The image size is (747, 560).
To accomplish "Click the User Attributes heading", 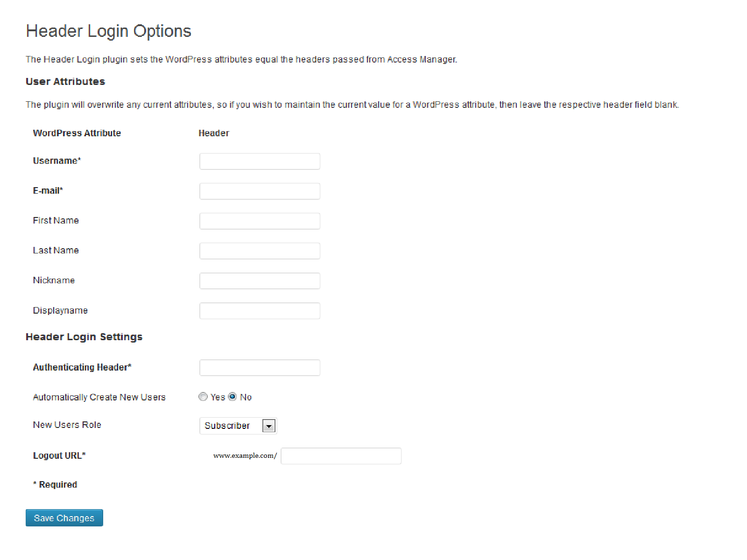I will (x=65, y=81).
